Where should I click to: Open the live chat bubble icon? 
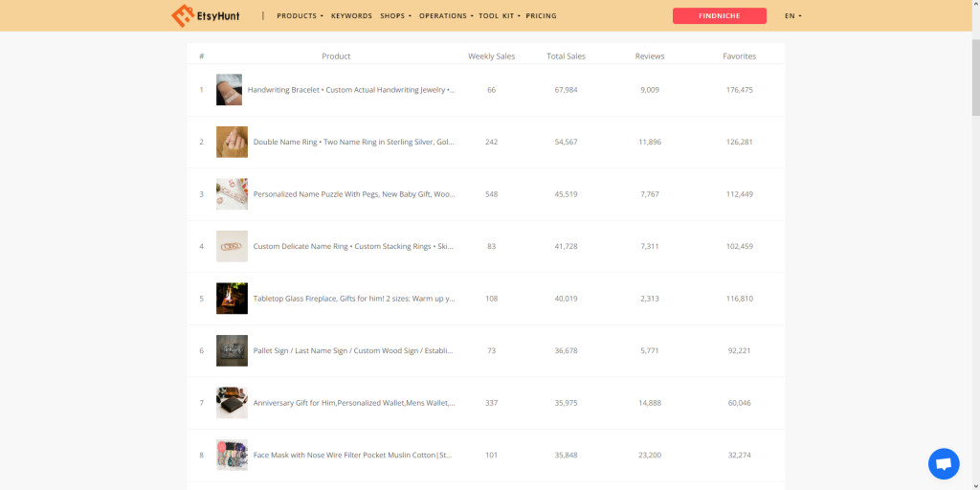[x=944, y=464]
